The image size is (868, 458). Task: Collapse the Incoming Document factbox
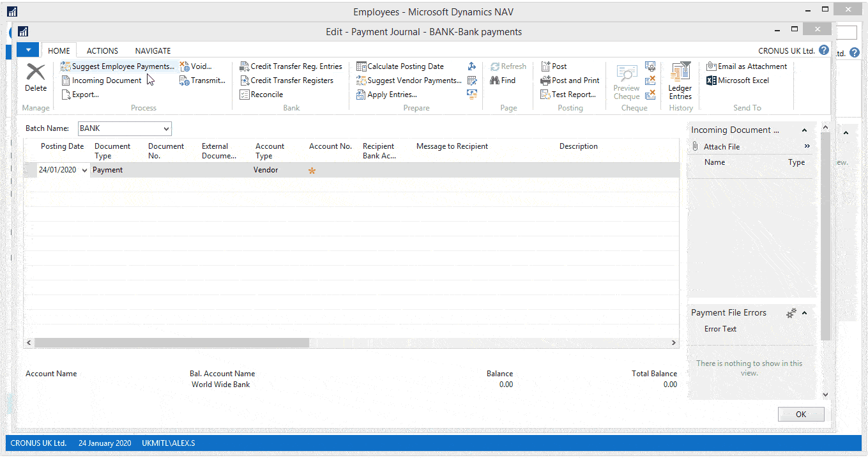[x=805, y=130]
